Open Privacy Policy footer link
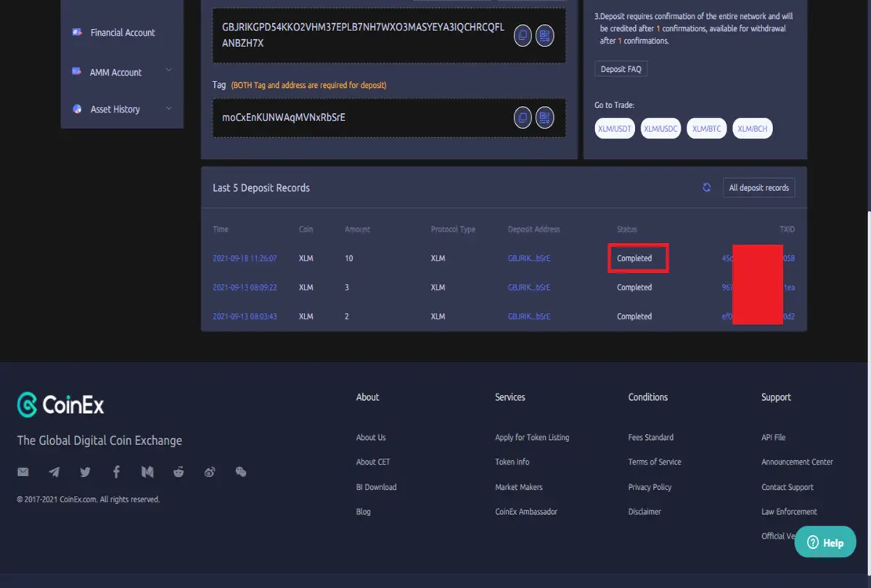 click(650, 487)
